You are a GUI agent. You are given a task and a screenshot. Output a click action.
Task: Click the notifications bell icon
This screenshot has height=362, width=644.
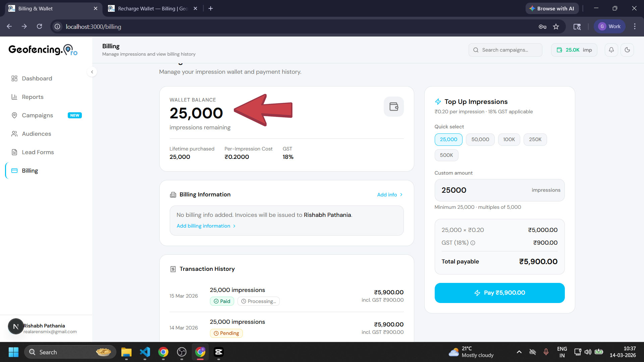(x=611, y=50)
